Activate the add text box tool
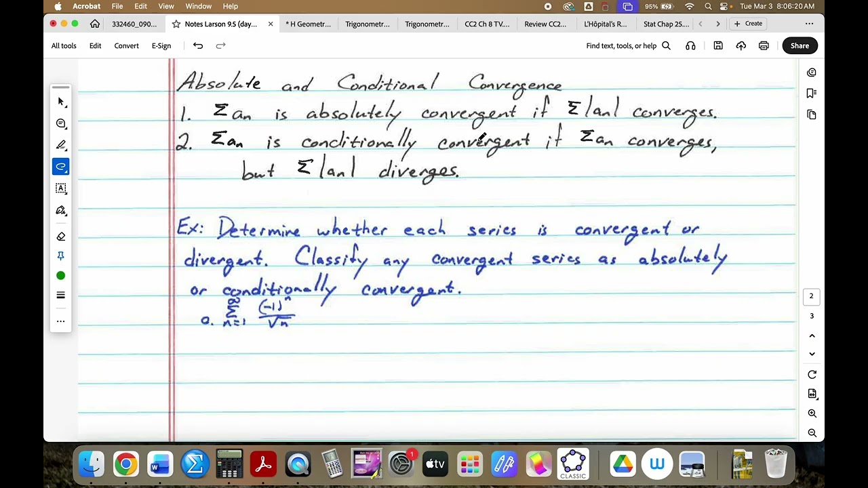 coord(61,188)
